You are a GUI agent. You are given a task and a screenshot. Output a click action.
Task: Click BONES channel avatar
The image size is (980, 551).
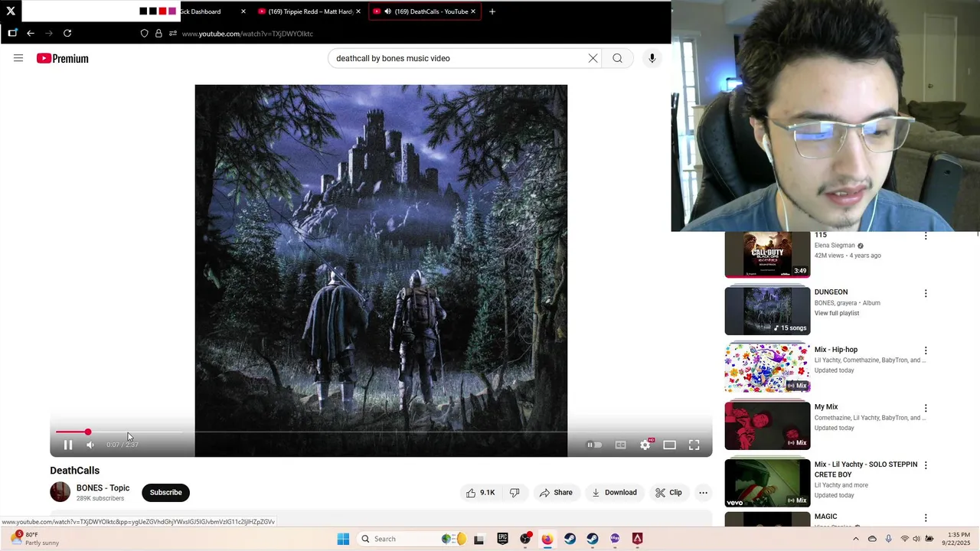click(x=60, y=492)
